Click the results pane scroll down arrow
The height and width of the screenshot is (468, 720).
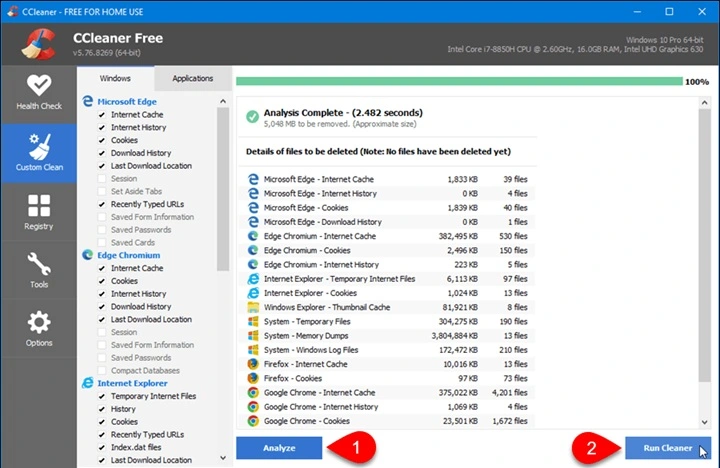704,422
